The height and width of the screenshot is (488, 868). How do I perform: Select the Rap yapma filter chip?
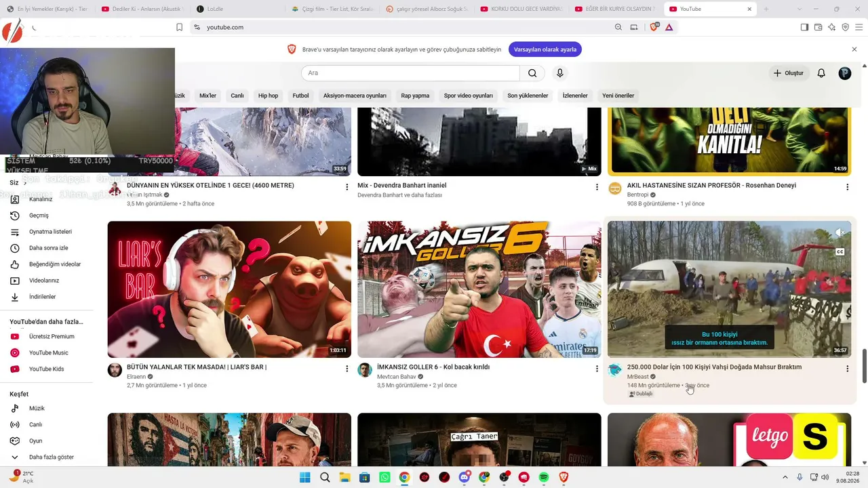[x=415, y=96]
